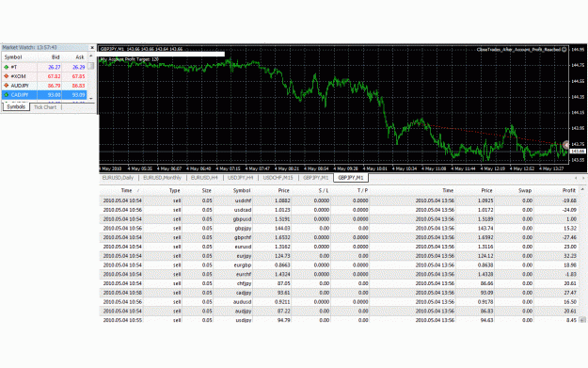Click the green arrow icon beside CADJPY
The width and height of the screenshot is (588, 368).
click(6, 95)
